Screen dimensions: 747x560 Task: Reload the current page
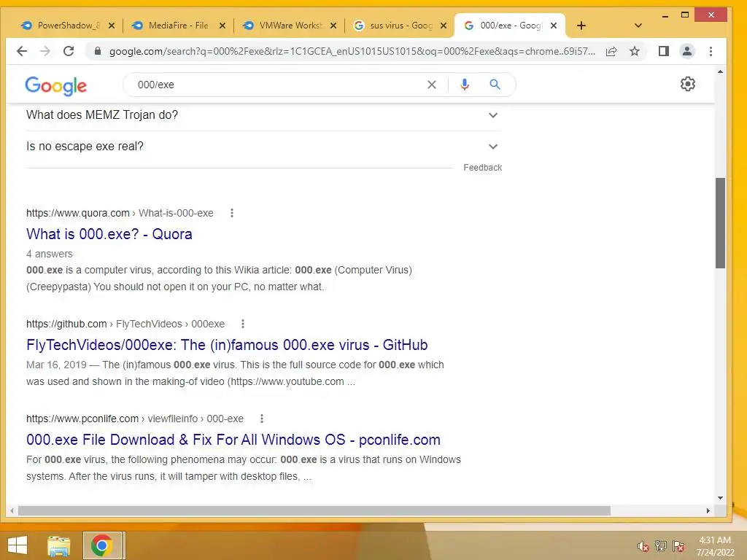point(69,51)
